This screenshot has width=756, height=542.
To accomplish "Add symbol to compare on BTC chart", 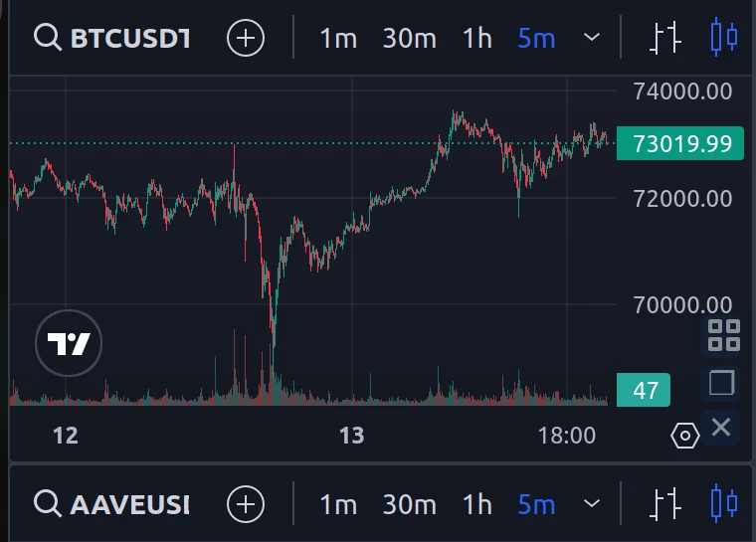I will [x=246, y=38].
